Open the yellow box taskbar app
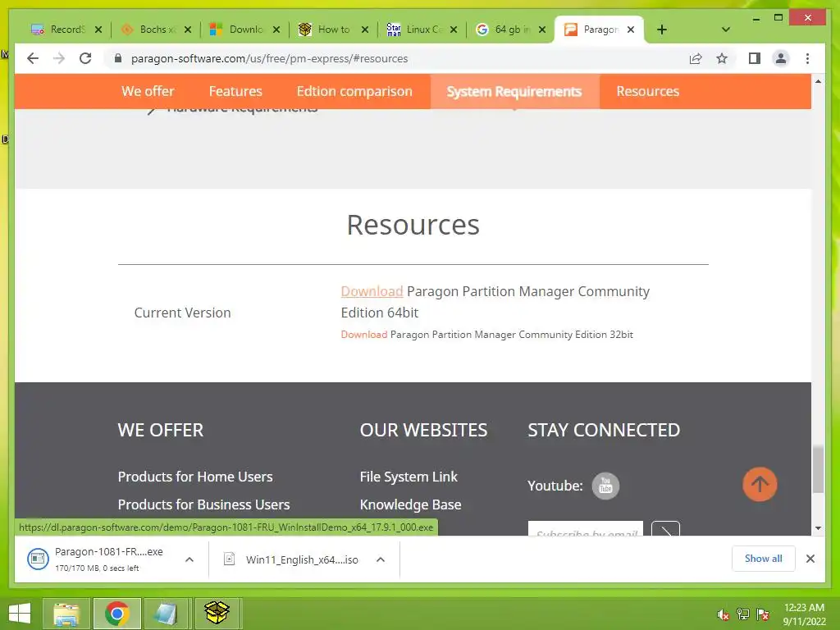 pyautogui.click(x=217, y=614)
